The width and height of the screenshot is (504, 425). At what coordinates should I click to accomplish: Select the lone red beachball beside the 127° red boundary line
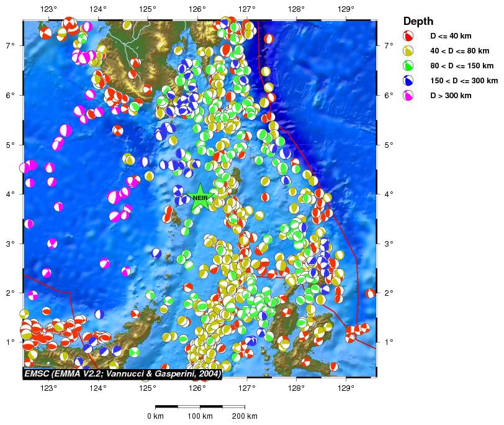(268, 39)
